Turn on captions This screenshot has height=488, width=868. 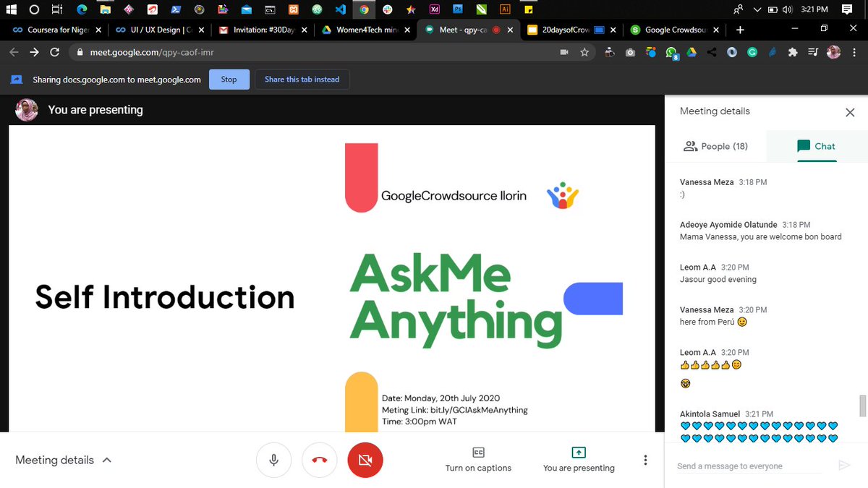pos(478,459)
